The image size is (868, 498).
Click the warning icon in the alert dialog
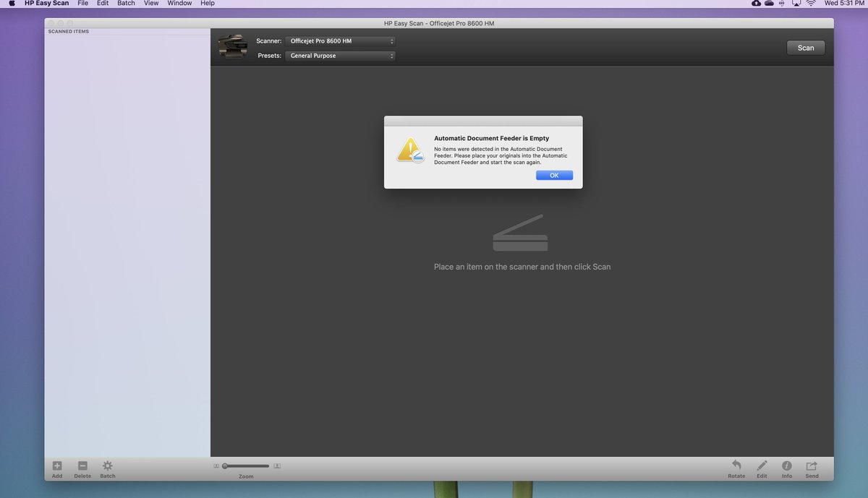click(409, 150)
